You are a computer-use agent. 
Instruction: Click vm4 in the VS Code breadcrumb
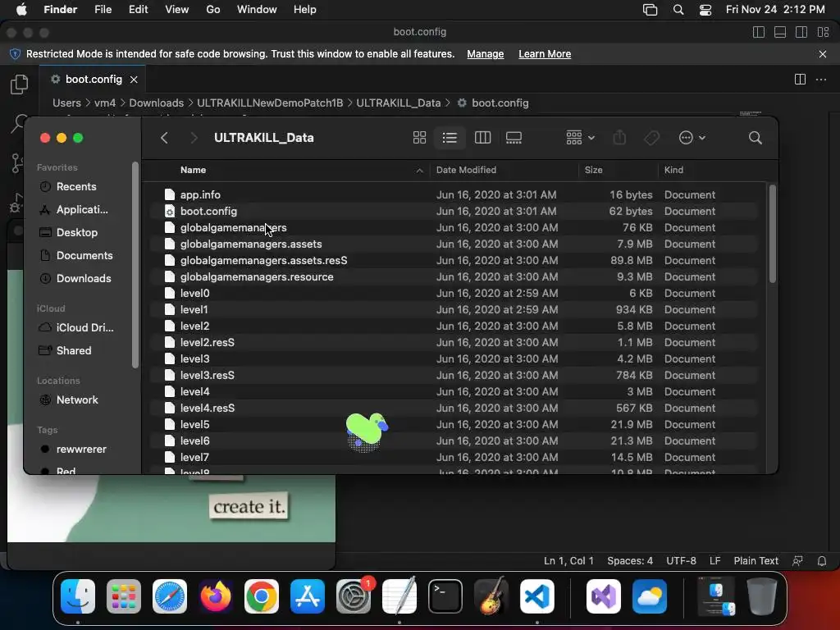coord(105,103)
